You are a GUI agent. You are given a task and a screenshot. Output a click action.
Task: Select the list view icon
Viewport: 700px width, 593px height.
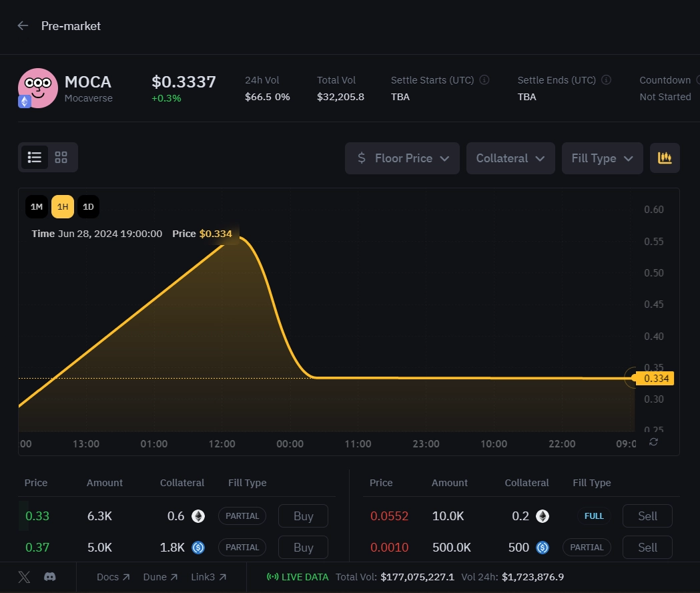tap(35, 157)
